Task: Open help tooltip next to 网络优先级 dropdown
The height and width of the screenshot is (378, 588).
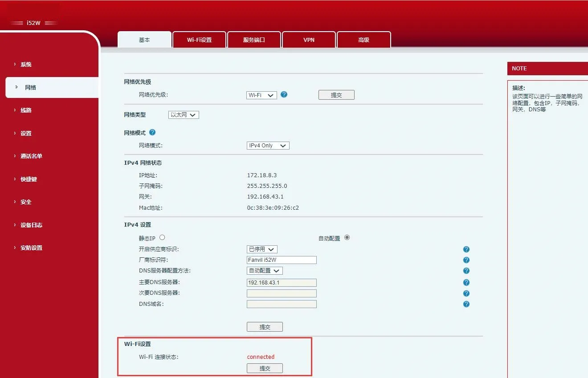Action: point(284,94)
